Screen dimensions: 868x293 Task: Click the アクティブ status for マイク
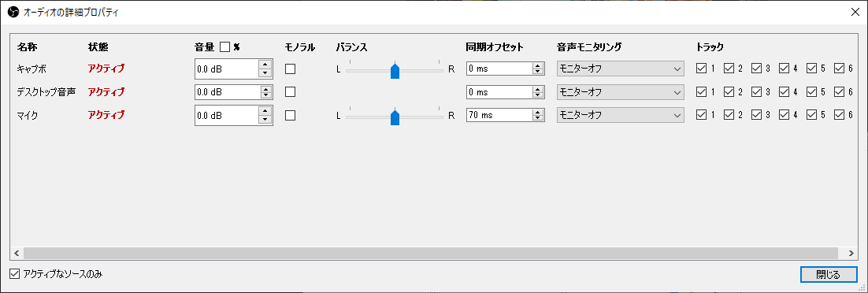(106, 115)
